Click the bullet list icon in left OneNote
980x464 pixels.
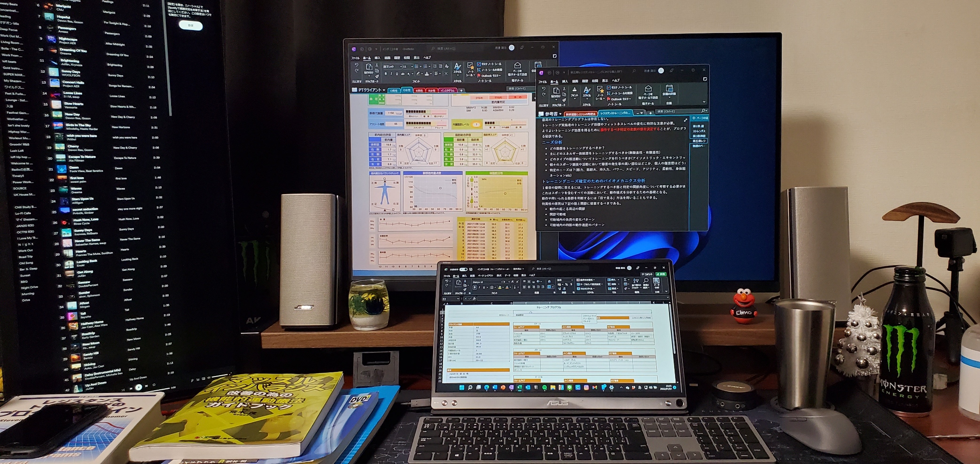tap(417, 66)
